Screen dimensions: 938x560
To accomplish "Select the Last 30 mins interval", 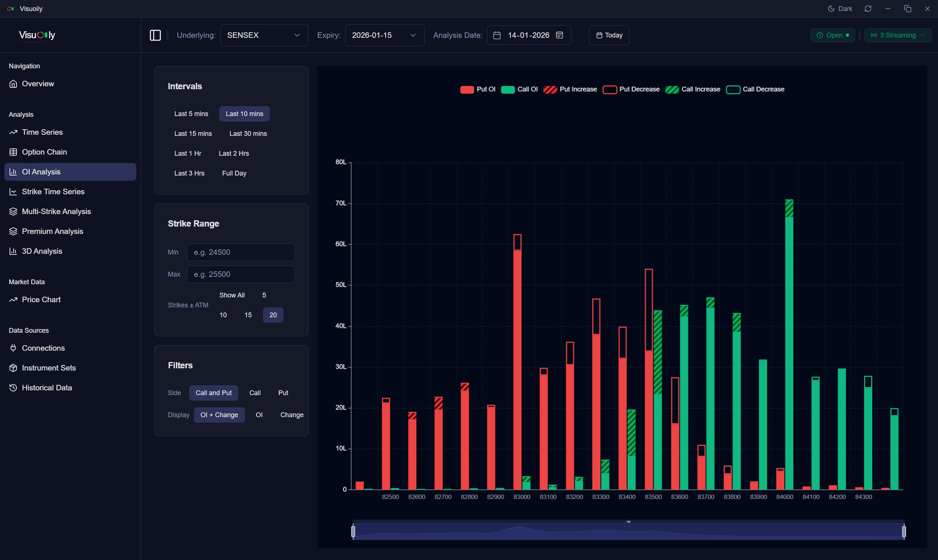I will click(x=248, y=133).
